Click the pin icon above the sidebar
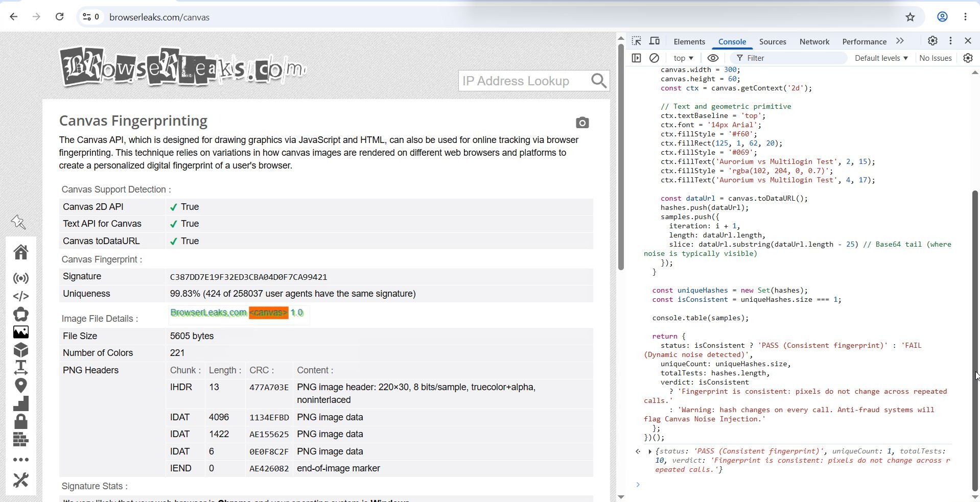The height and width of the screenshot is (502, 980). [18, 222]
